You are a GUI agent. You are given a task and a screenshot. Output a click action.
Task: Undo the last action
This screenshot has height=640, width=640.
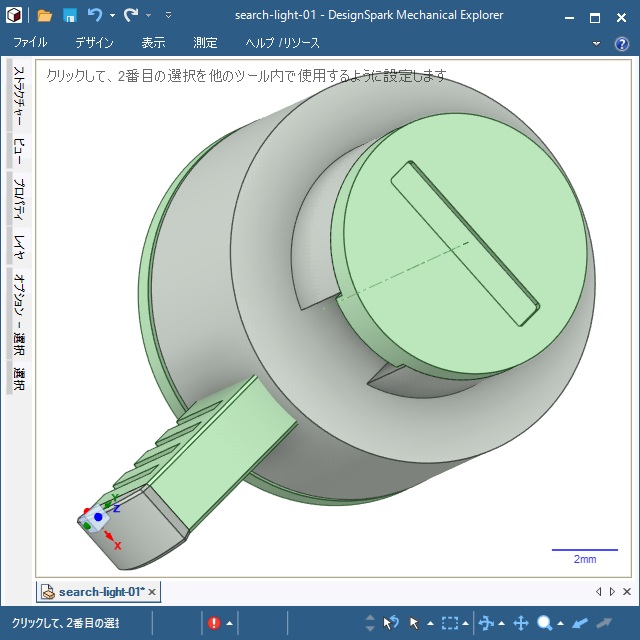[x=95, y=15]
